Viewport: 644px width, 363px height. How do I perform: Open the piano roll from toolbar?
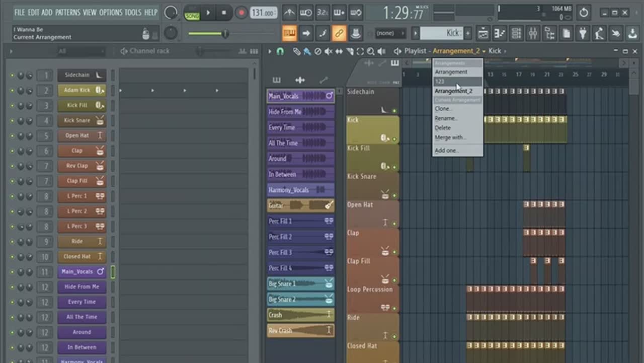pyautogui.click(x=500, y=34)
